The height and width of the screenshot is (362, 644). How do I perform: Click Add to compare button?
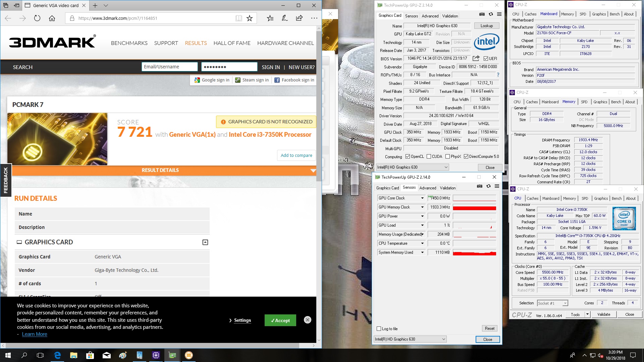point(297,156)
